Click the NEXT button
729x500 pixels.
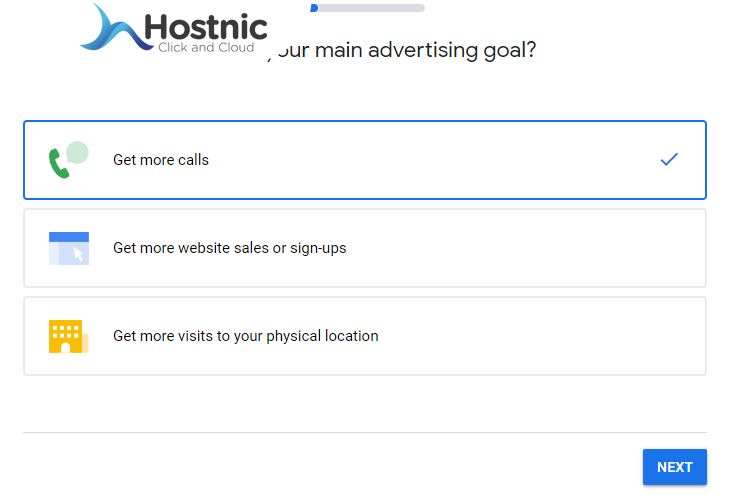coord(675,467)
